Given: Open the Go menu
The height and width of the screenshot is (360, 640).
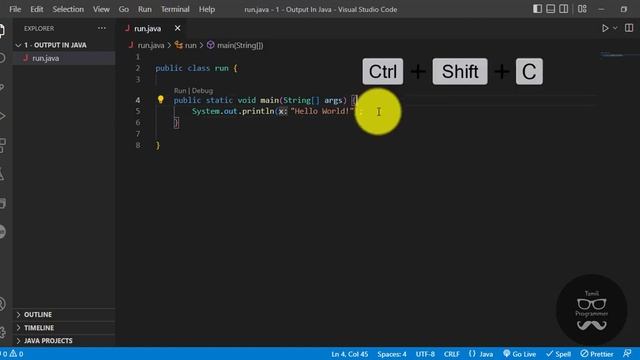Looking at the screenshot, I should tap(124, 9).
